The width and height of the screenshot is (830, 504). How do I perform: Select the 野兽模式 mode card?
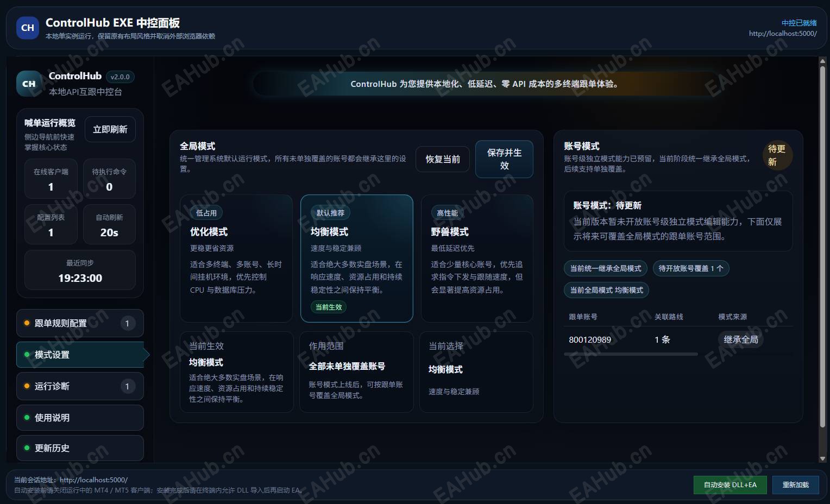(x=477, y=259)
